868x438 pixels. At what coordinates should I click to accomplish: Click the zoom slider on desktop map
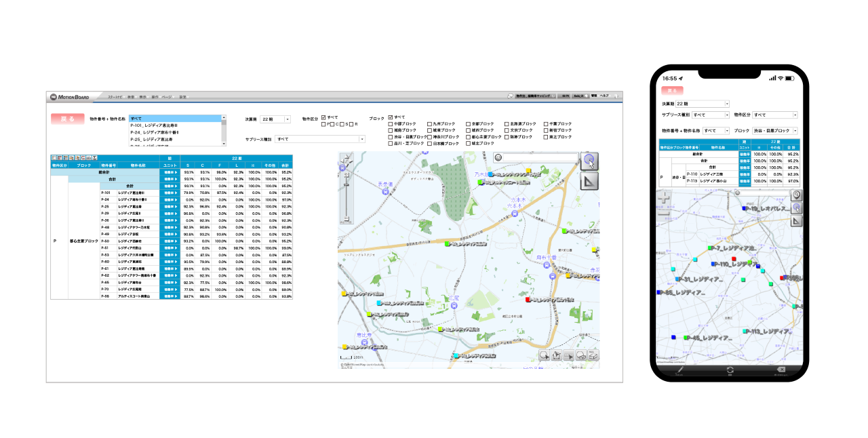tap(347, 197)
